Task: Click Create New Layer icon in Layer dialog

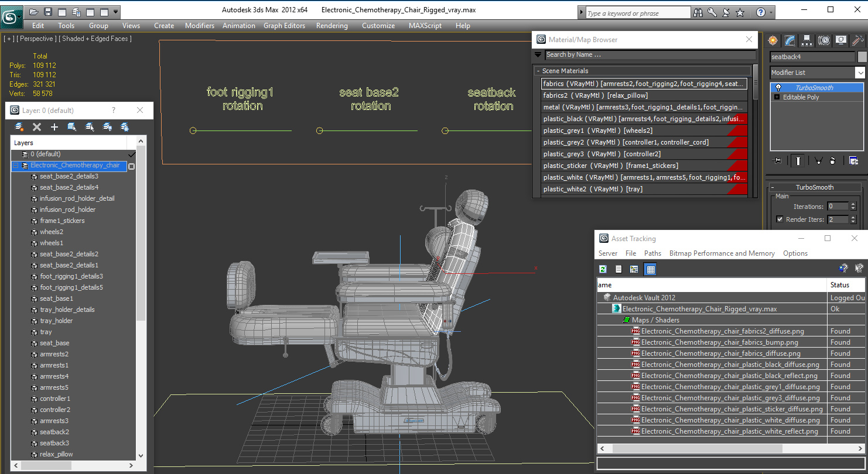Action: 19,127
